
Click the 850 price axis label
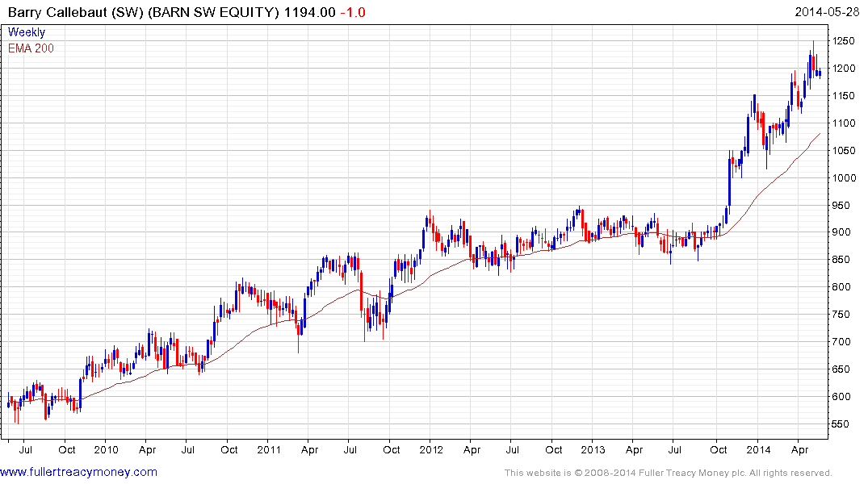pos(841,260)
